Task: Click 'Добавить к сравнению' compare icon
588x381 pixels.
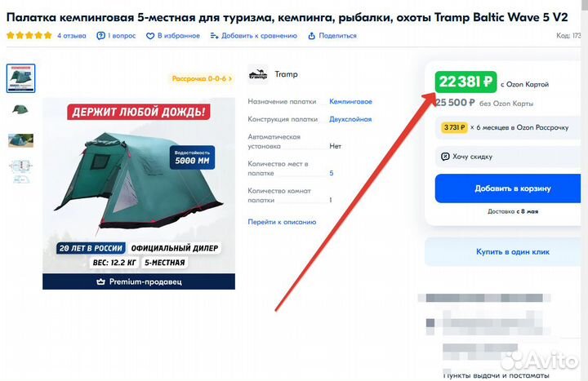Action: [x=214, y=36]
